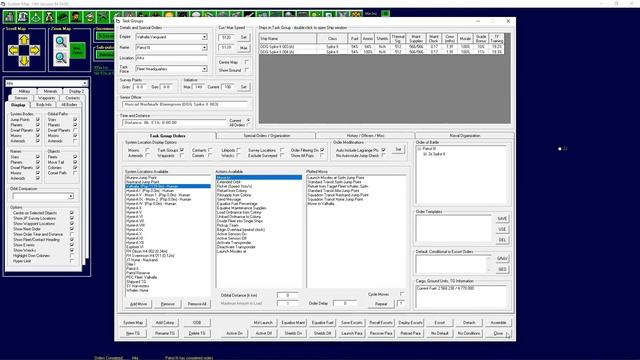Collapse the Patrol III node in Order of Battle
The width and height of the screenshot is (640, 360).
pos(419,149)
